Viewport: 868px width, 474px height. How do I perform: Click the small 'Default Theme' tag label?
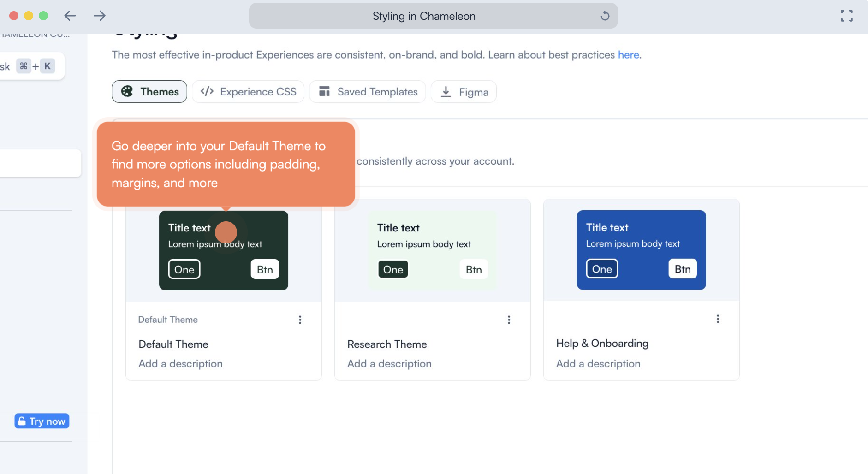click(x=168, y=320)
